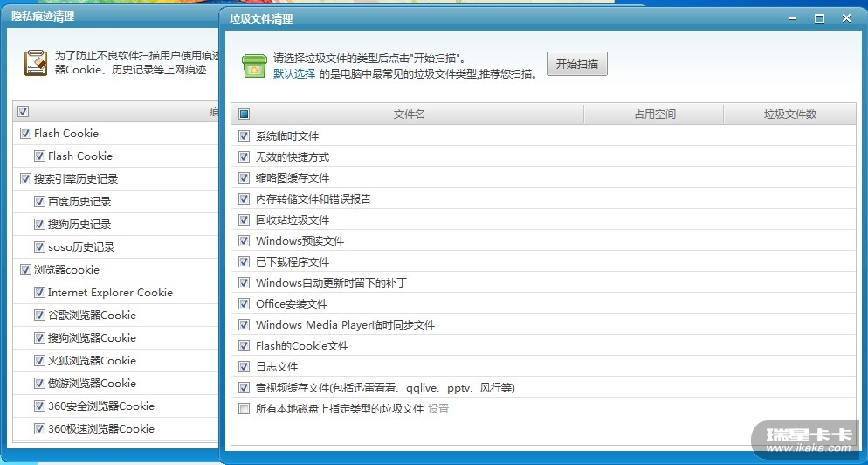
Task: Sort by 占用空间 column header
Action: 654,115
